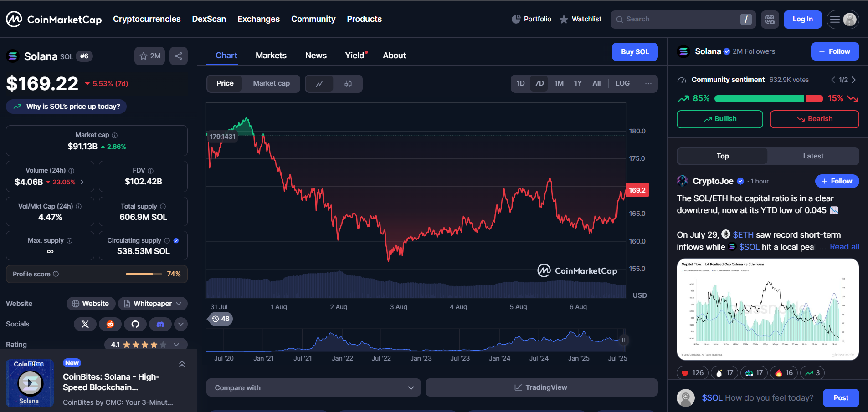868x412 pixels.
Task: Vote Bullish on Solana sentiment
Action: pyautogui.click(x=720, y=119)
